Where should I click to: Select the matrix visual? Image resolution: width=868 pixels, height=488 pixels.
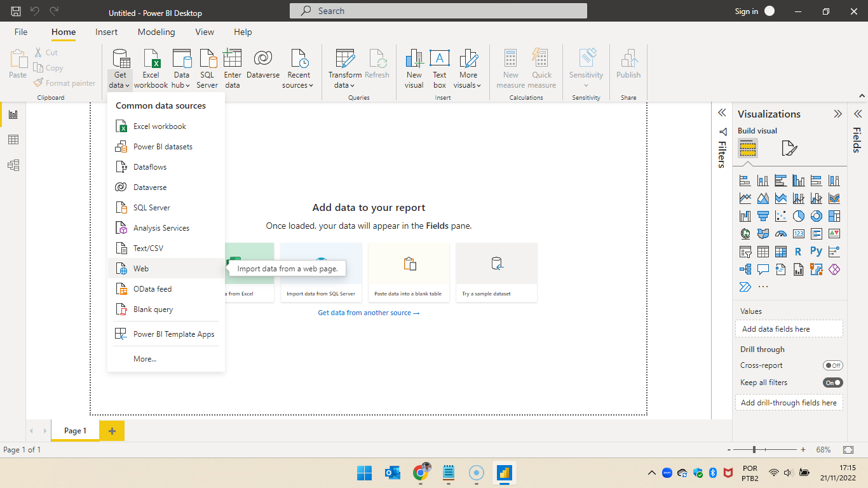tap(781, 252)
